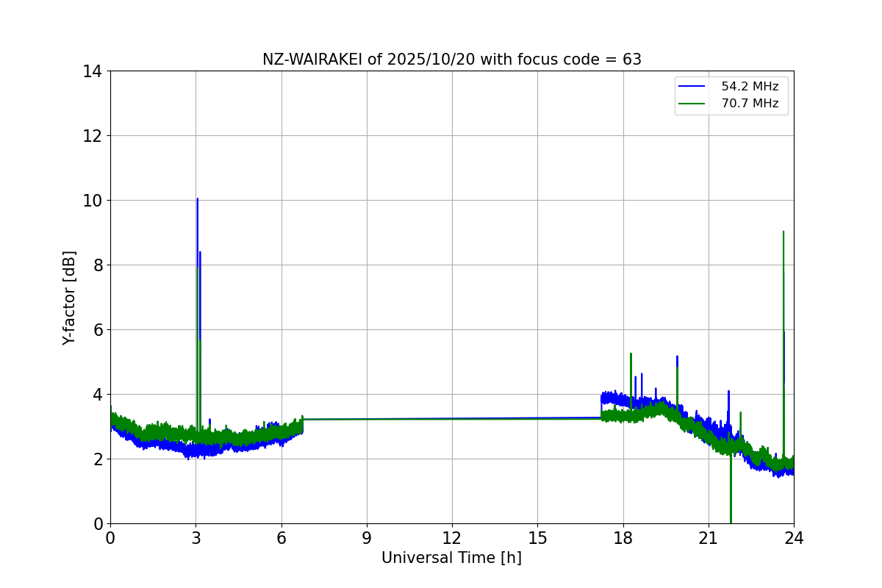Click the green spike peak near 9 dB
The image size is (882, 588).
784,232
